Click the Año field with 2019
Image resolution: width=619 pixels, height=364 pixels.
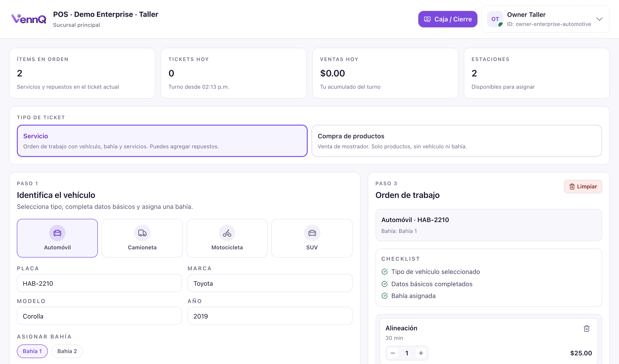tap(270, 316)
